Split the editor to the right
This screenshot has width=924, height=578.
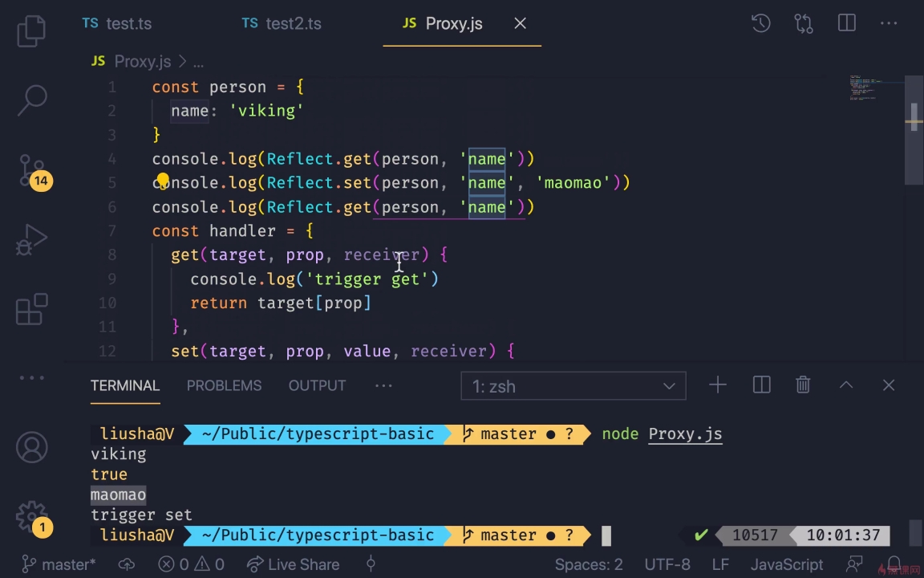(x=846, y=23)
